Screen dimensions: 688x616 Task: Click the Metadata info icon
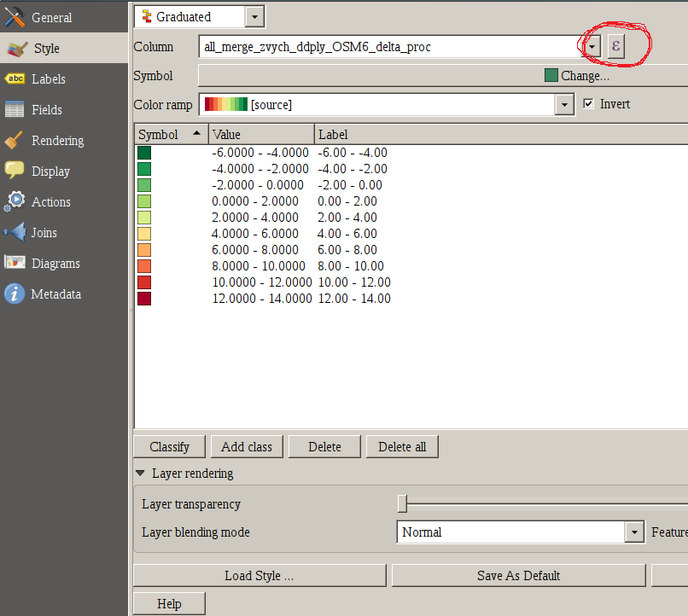[x=15, y=293]
